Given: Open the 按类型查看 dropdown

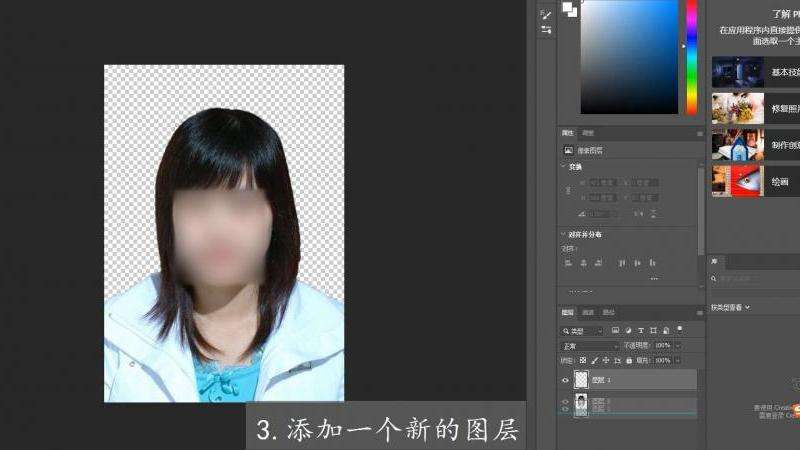Looking at the screenshot, I should tap(731, 308).
